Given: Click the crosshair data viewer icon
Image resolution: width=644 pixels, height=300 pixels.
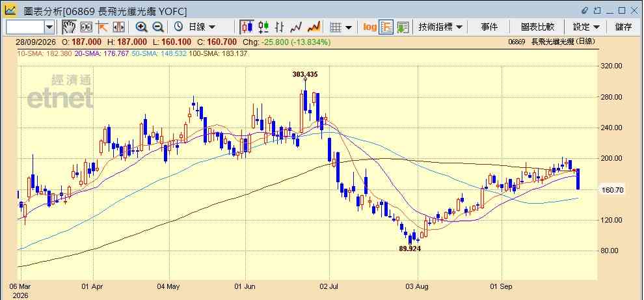Looking at the screenshot, I should (x=86, y=27).
